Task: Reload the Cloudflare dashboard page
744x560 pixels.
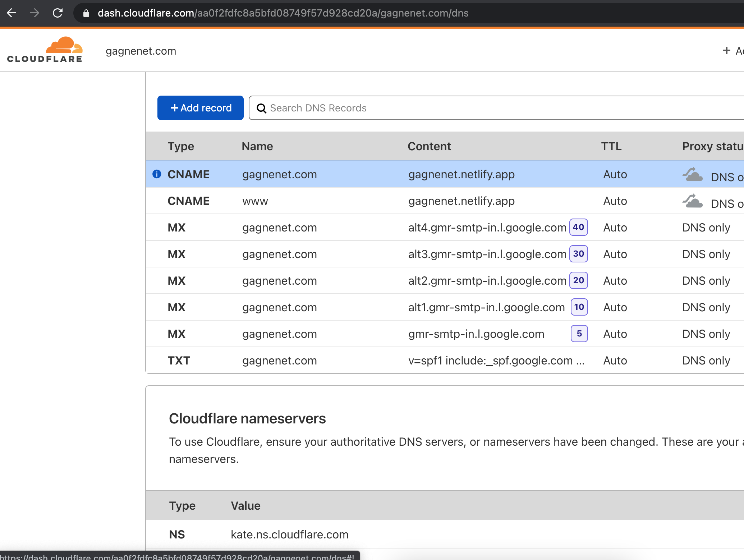Action: [x=58, y=13]
